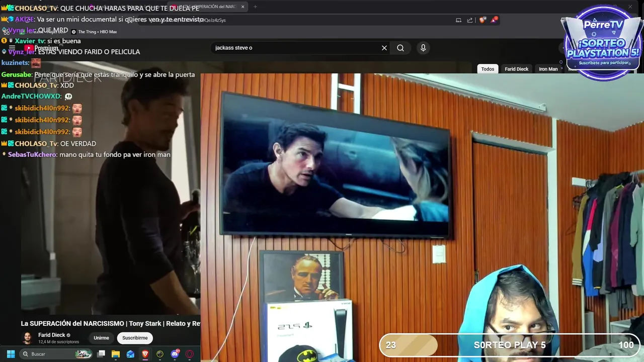Click the YouTube search magnifier button

coord(400,48)
